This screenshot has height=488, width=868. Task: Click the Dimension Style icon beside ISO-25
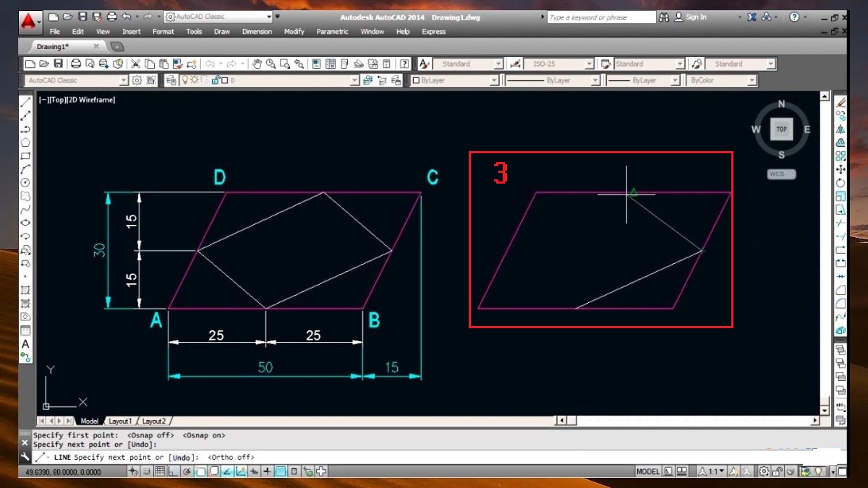point(515,64)
